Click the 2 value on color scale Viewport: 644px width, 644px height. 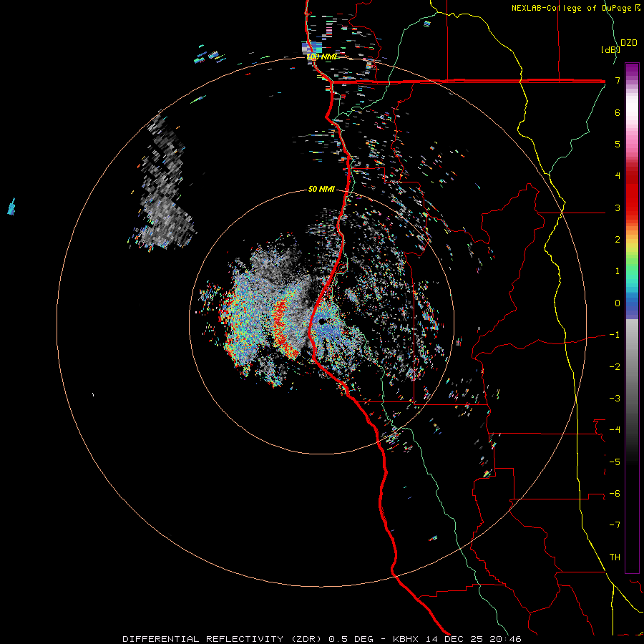click(x=618, y=240)
